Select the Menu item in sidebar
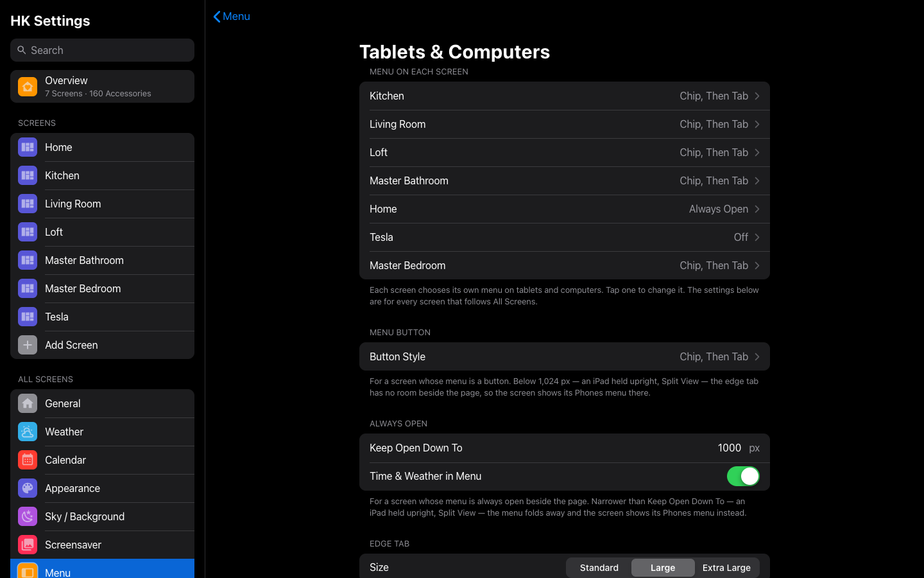The image size is (924, 578). 102,569
